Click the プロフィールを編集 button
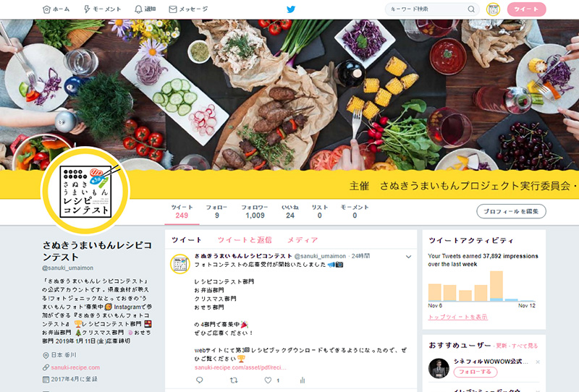 (x=511, y=211)
